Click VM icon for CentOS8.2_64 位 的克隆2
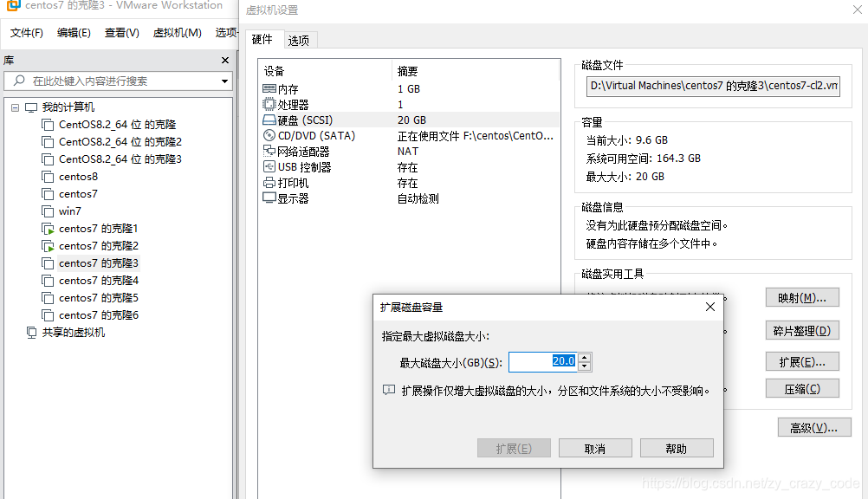This screenshot has width=868, height=499. pyautogui.click(x=49, y=142)
